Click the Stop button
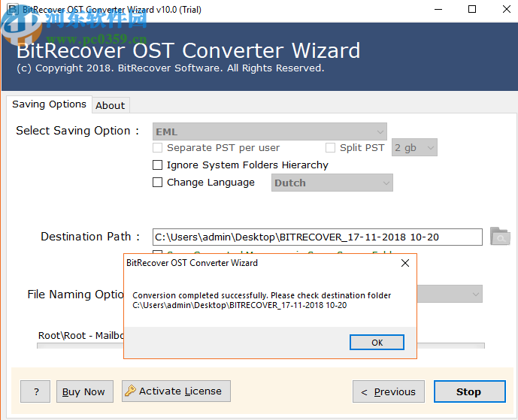 (x=469, y=391)
